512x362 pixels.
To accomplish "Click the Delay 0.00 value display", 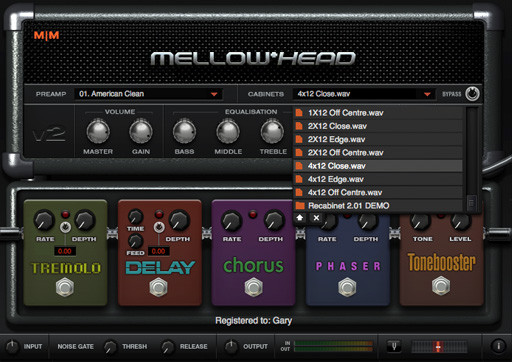I will click(158, 251).
